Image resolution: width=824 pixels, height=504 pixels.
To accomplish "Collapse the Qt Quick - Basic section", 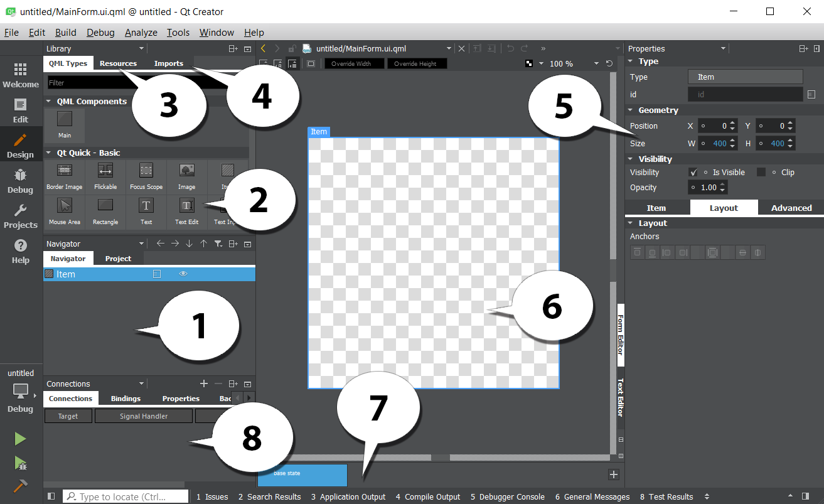I will 48,153.
